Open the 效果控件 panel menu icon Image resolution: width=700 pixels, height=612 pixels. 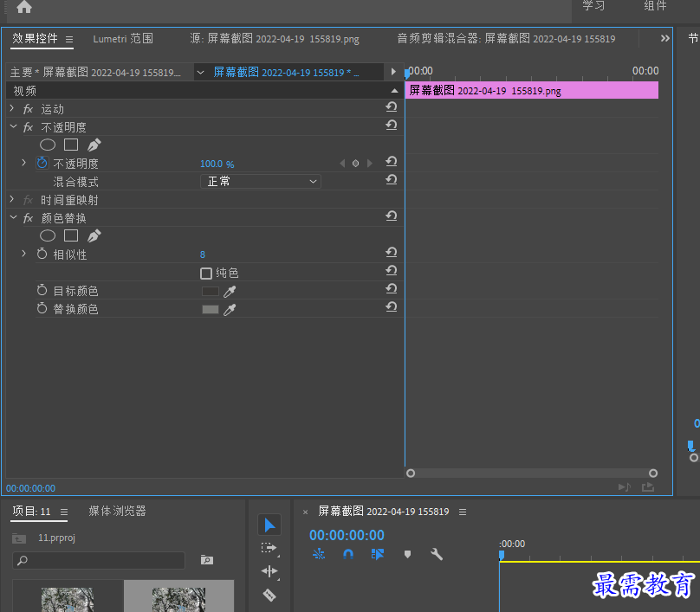[69, 39]
